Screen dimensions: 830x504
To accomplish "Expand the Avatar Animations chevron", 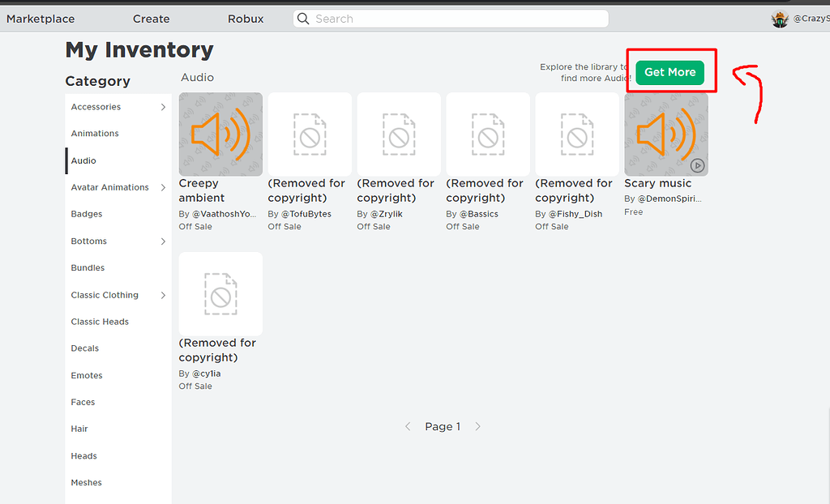I will (163, 187).
